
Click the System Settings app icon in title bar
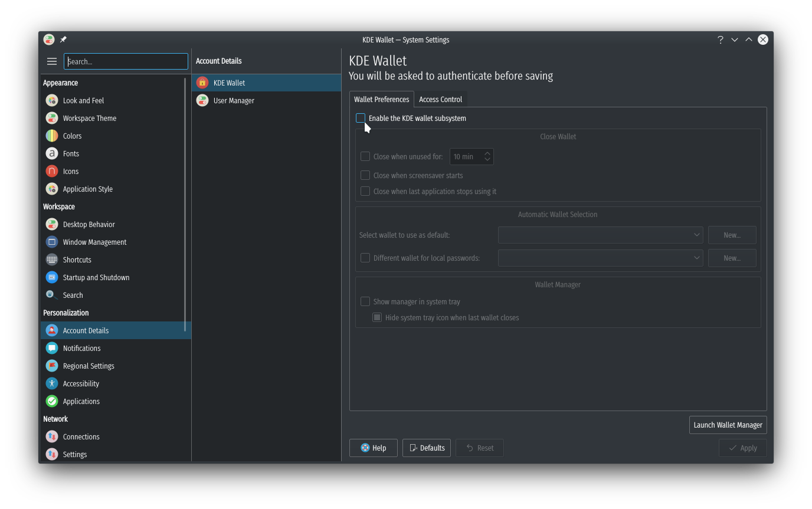[x=49, y=40]
